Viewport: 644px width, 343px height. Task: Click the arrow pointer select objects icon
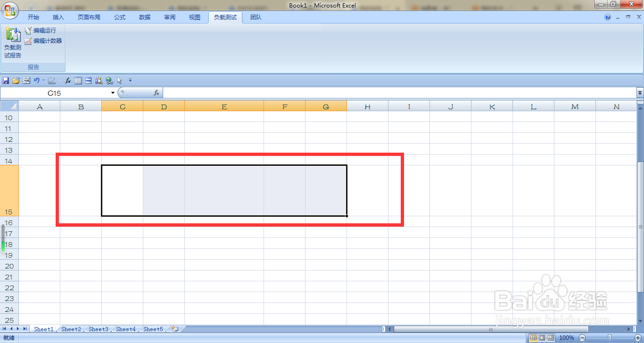coord(119,81)
